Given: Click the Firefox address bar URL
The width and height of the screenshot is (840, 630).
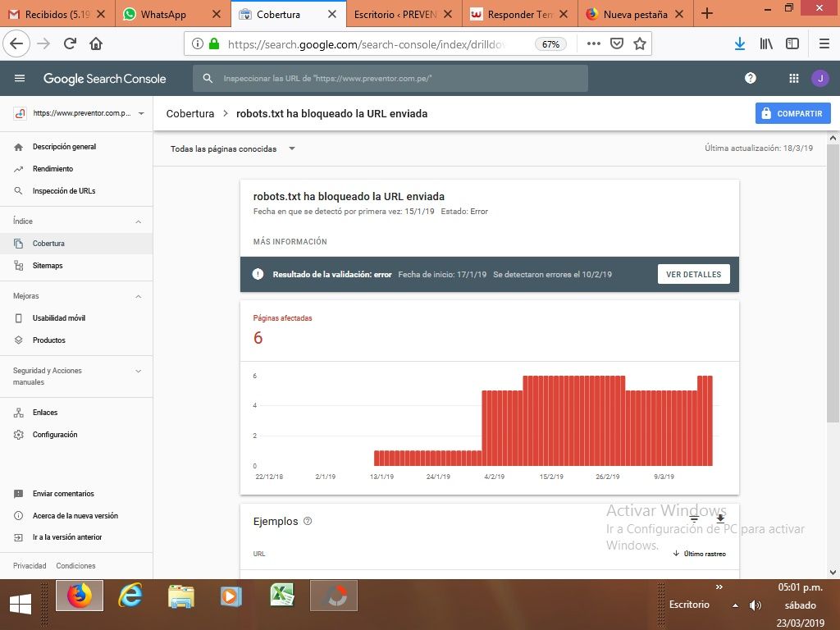Looking at the screenshot, I should 367,44.
